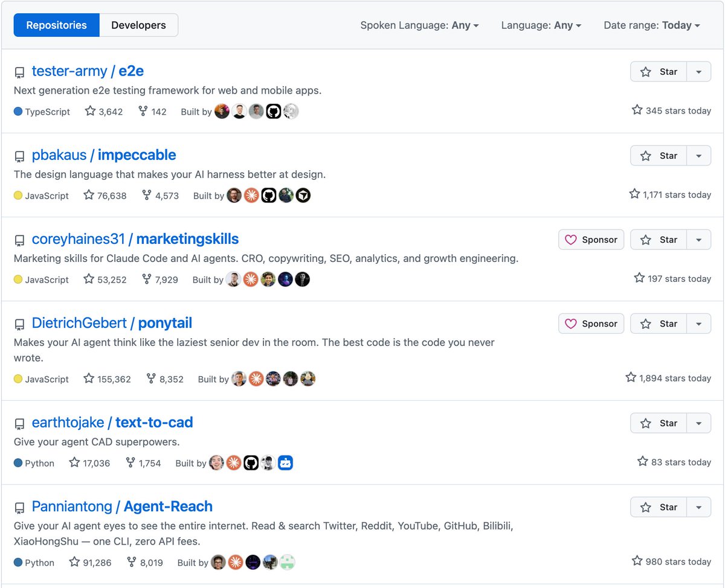Screen dimensions: 725x588
Task: Open the Spoken Language filter dropdown
Action: click(420, 25)
